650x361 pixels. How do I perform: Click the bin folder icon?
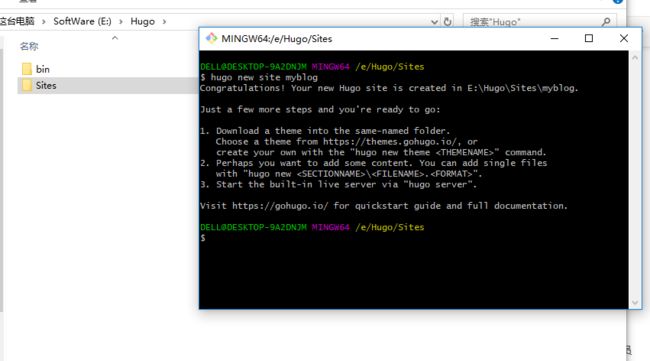coord(27,69)
